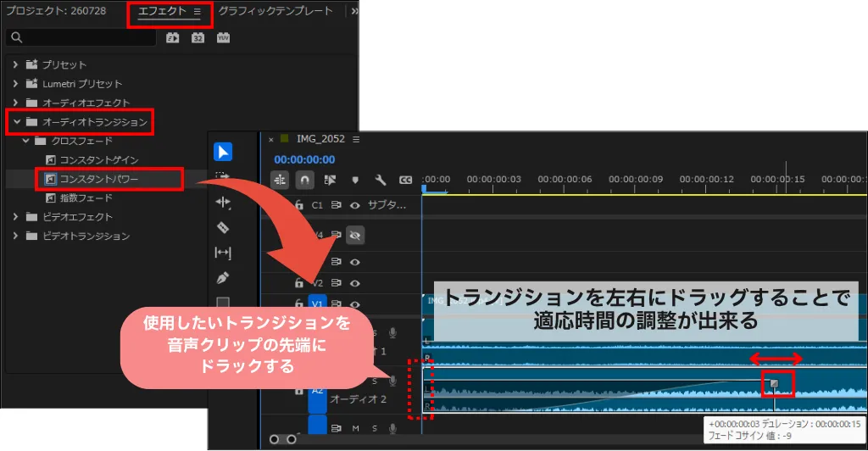Viewport: 868px width, 451px height.
Task: Click the Add Marker icon in timeline
Action: pos(355,180)
